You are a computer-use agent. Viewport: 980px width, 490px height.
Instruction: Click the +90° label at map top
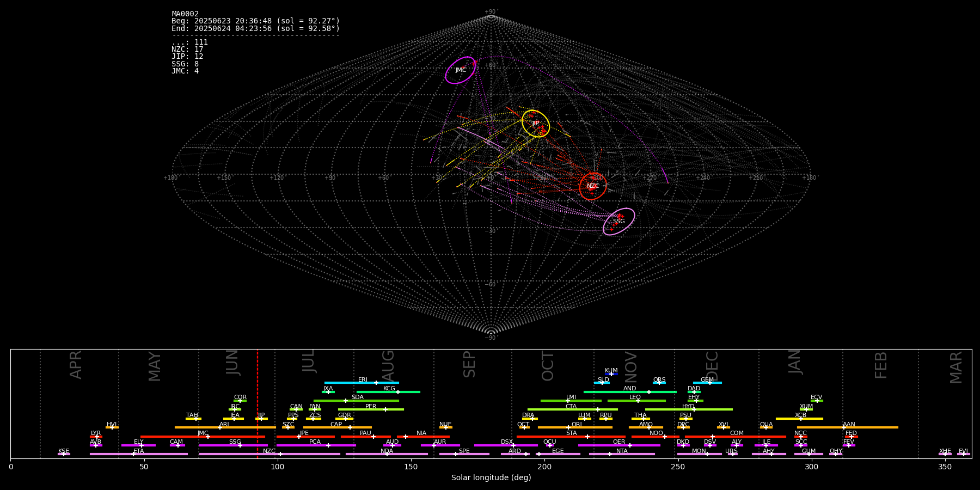point(491,12)
